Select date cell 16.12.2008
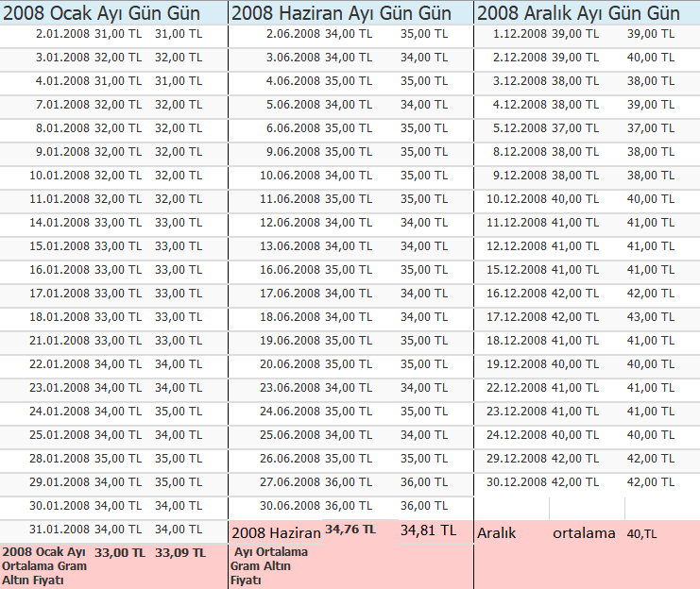The width and height of the screenshot is (700, 589). pyautogui.click(x=517, y=294)
